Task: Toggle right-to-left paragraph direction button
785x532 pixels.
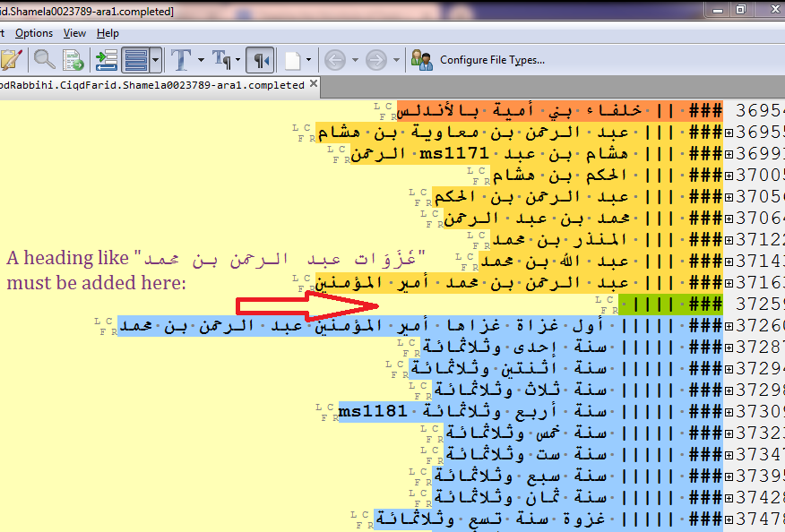Action: 259,60
